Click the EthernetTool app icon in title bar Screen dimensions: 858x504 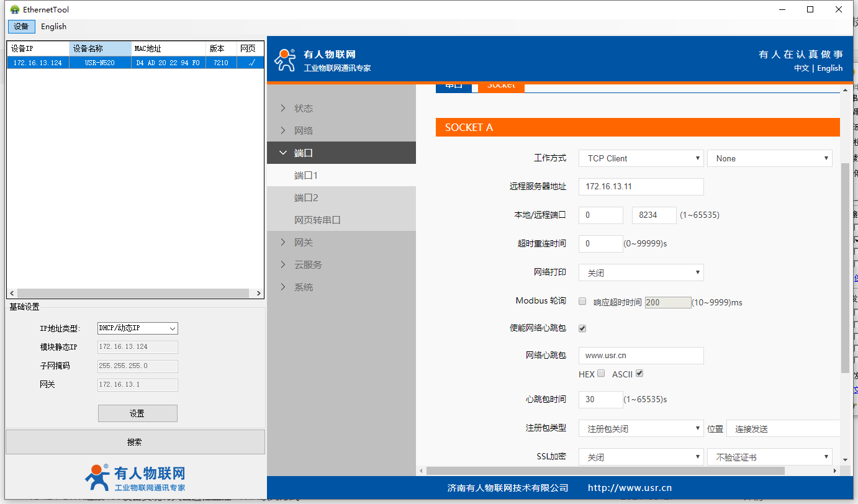[15, 9]
